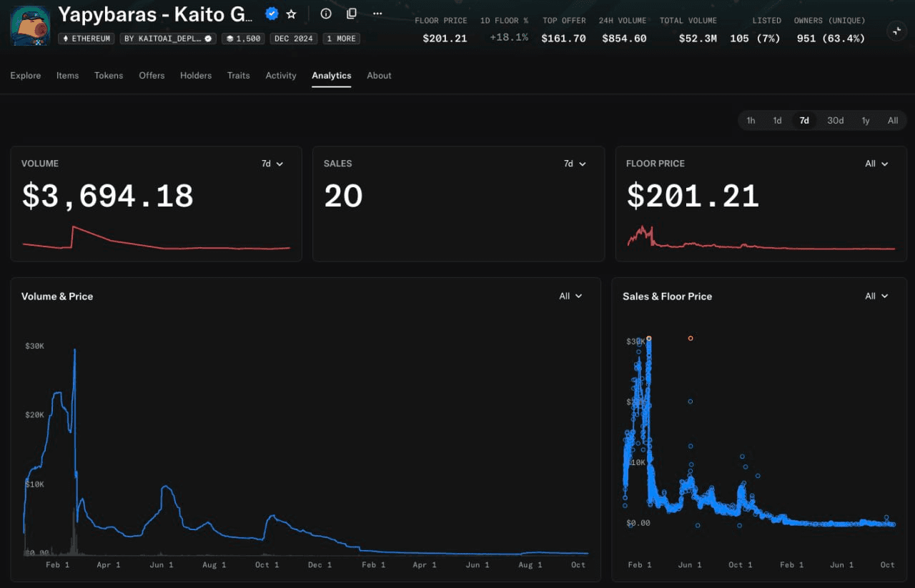Expand Volume & Price chart range dropdown
The image size is (915, 588).
coord(570,296)
